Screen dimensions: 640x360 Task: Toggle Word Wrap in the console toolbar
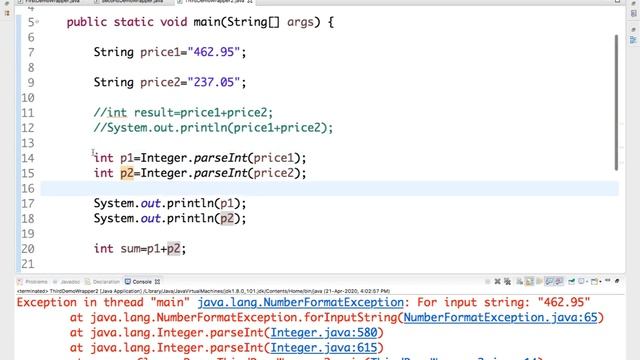(539, 281)
